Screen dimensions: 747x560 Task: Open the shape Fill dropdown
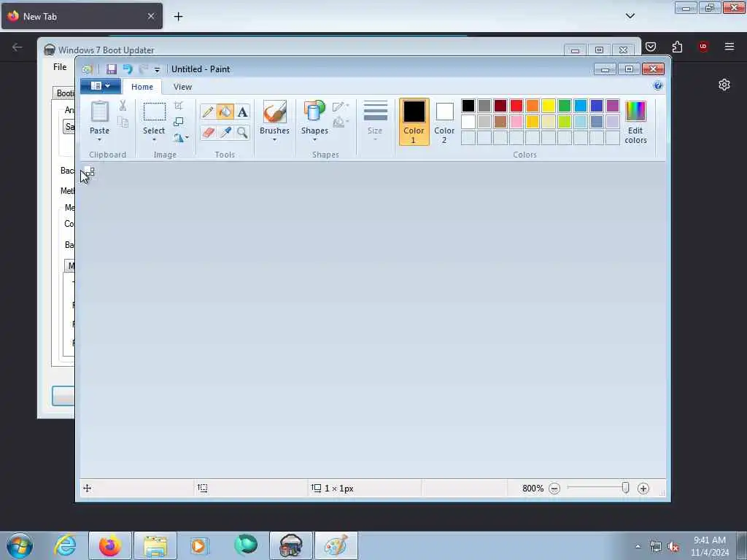pos(341,122)
